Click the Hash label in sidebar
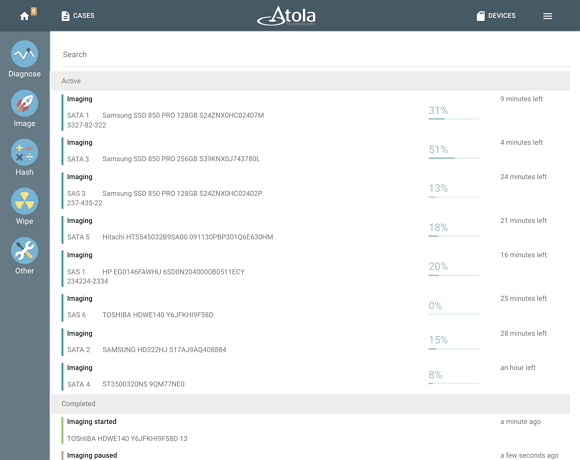The height and width of the screenshot is (460, 580). (x=24, y=172)
